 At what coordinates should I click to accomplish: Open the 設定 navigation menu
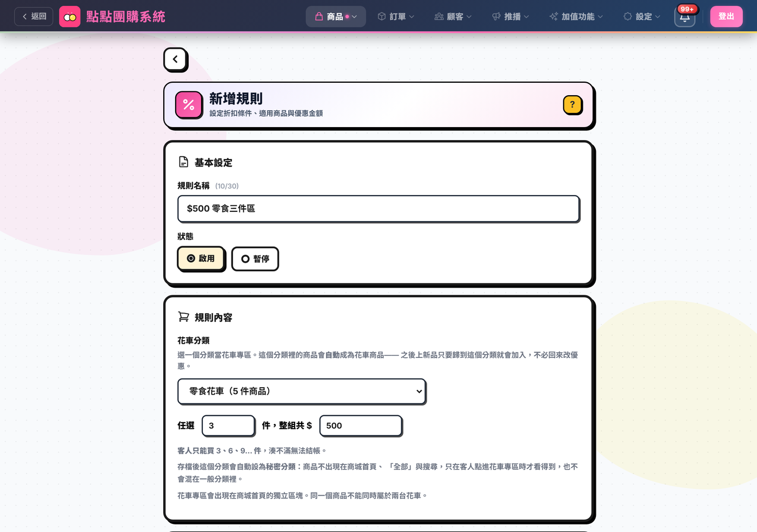pos(642,17)
